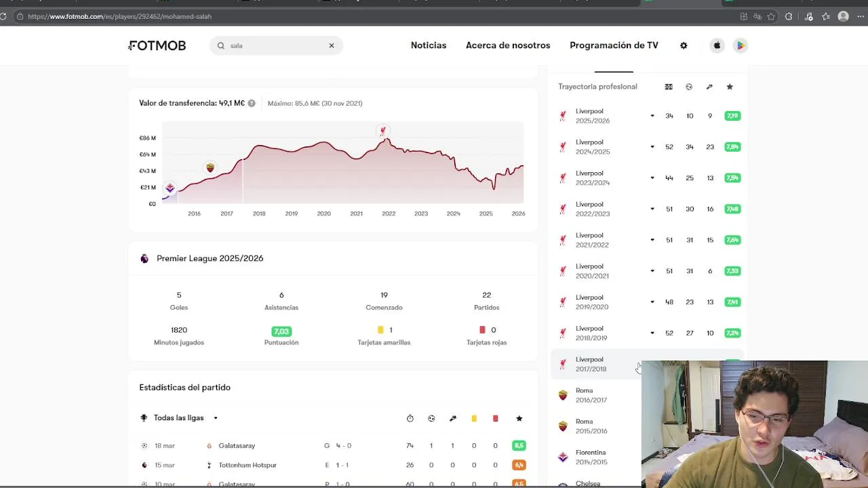This screenshot has height=488, width=868.
Task: Open the Apple App Store download icon
Action: [717, 45]
